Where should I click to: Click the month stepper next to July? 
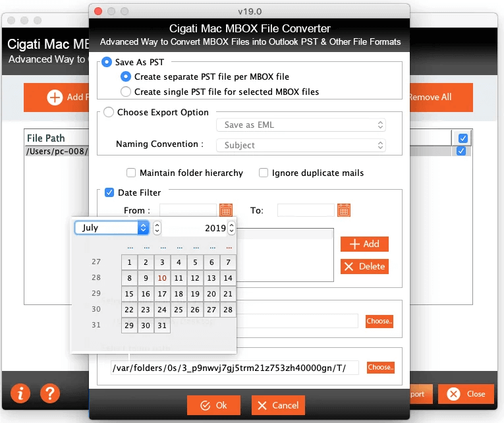(157, 228)
